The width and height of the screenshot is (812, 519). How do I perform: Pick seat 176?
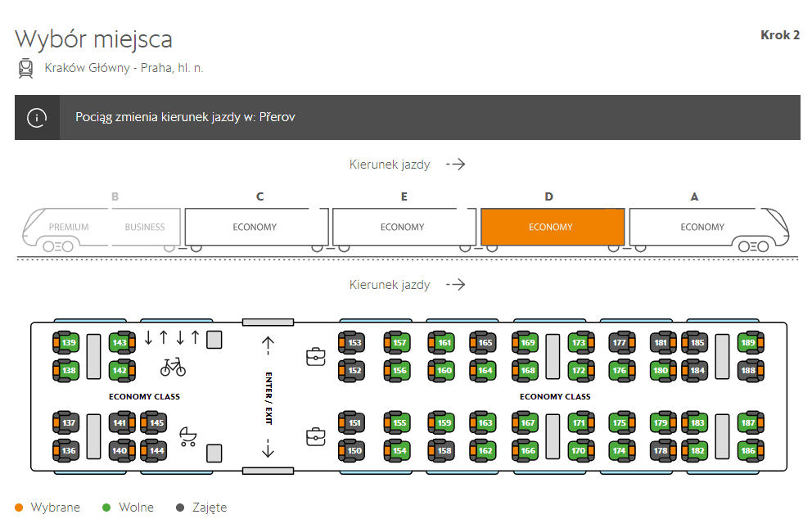(622, 370)
